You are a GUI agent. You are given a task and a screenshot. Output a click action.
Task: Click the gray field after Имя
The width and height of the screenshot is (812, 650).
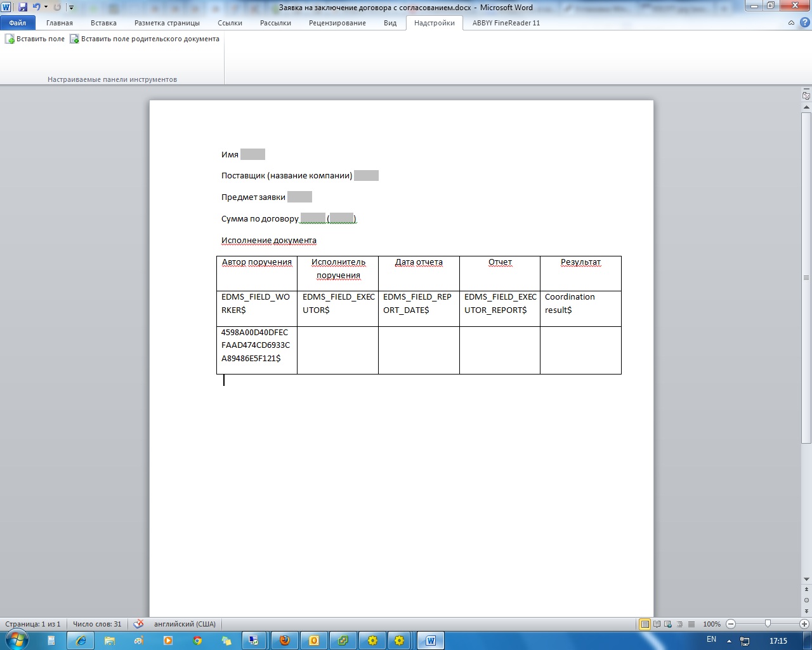252,154
